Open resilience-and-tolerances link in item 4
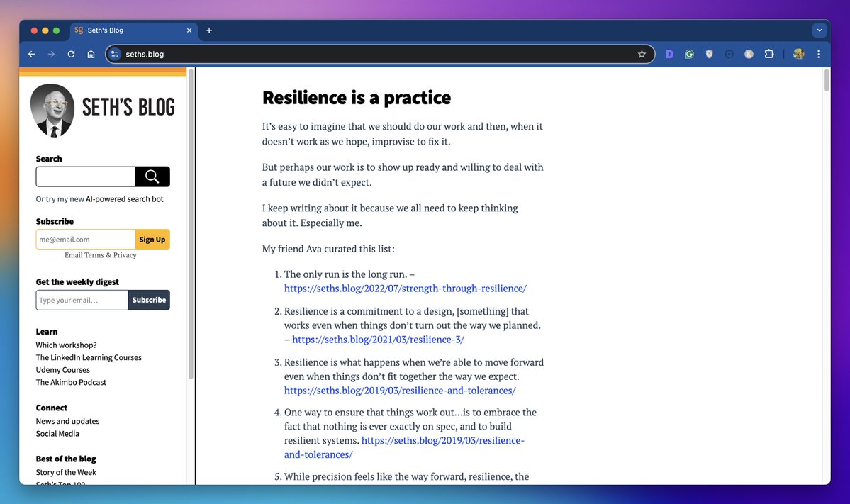Screen dimensions: 850x504 [442, 441]
